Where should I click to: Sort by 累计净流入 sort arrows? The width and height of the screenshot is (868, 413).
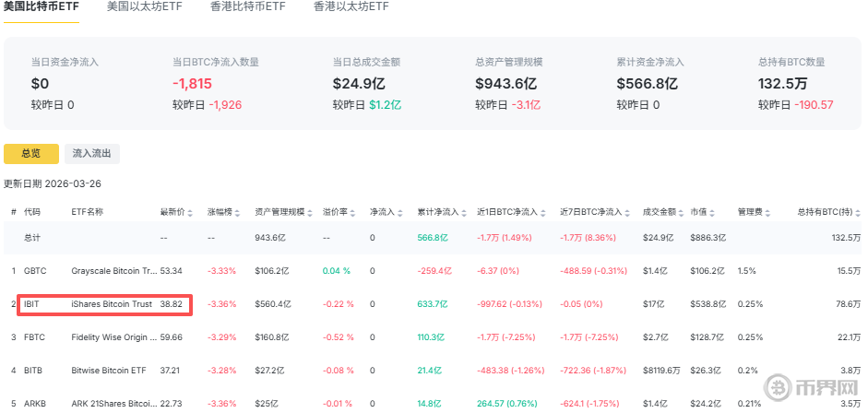point(463,212)
